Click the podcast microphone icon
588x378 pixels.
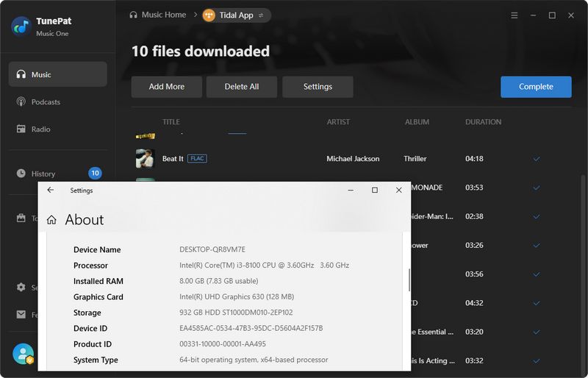pyautogui.click(x=21, y=101)
